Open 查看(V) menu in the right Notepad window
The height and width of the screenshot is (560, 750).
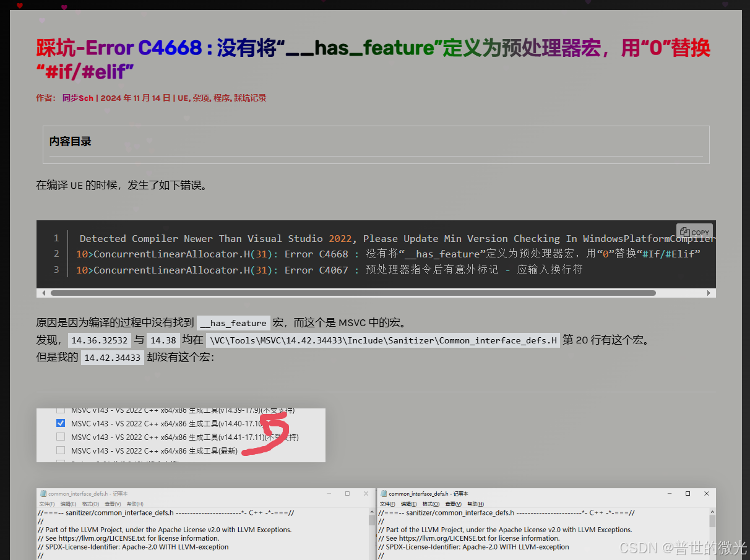click(x=453, y=504)
